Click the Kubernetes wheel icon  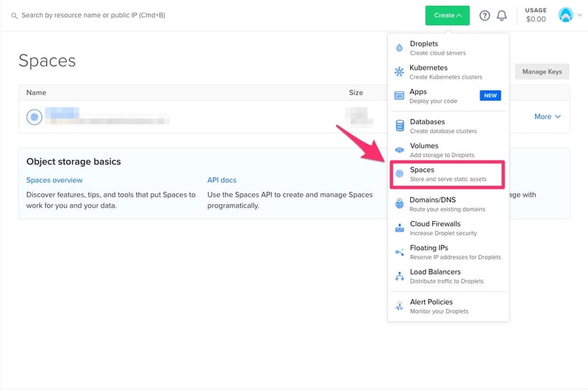[x=399, y=71]
